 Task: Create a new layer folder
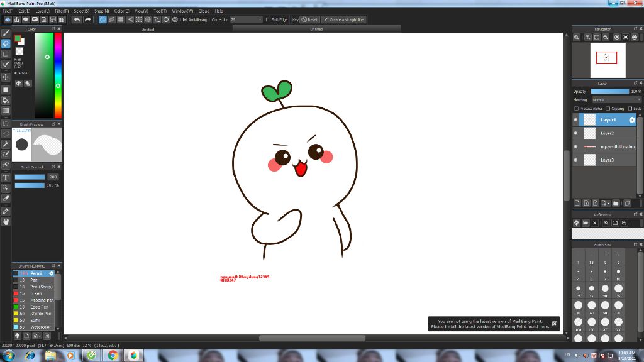616,203
